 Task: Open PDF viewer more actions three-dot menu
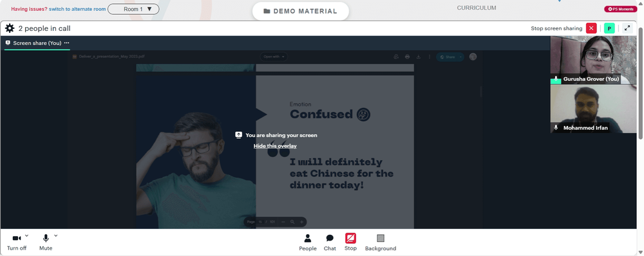pos(430,57)
